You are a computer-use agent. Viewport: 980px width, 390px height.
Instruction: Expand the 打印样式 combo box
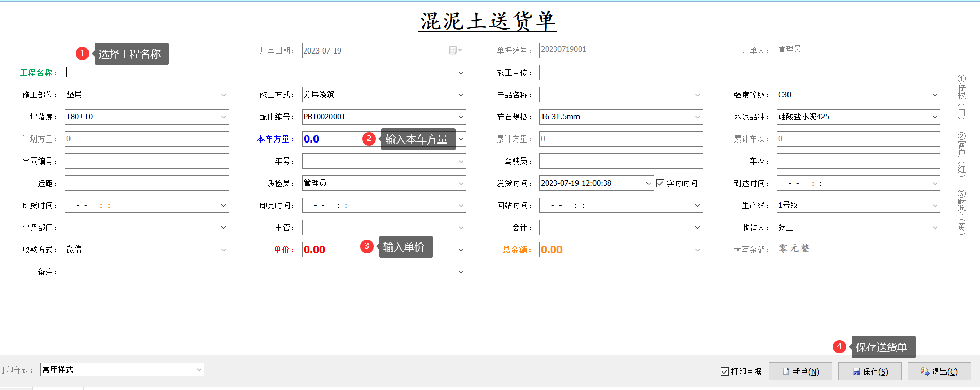(199, 369)
